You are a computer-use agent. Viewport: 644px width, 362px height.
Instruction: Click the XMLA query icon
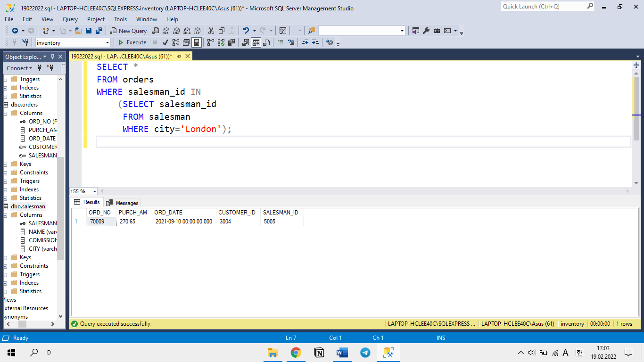(187, 31)
